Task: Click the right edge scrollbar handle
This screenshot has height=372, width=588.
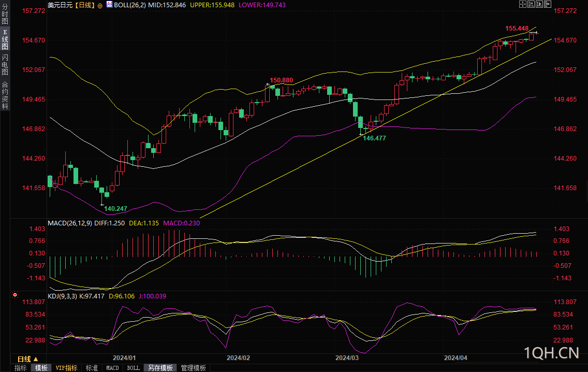Action: pyautogui.click(x=586, y=190)
